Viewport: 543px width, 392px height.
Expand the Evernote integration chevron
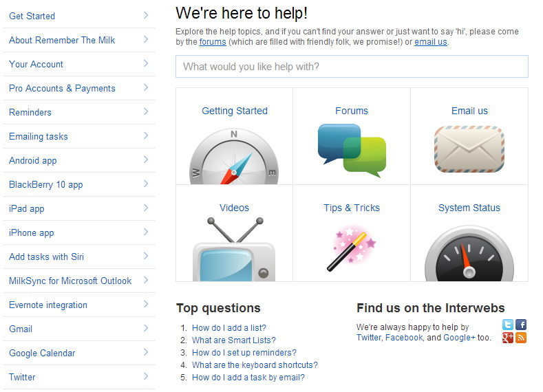[x=146, y=304]
